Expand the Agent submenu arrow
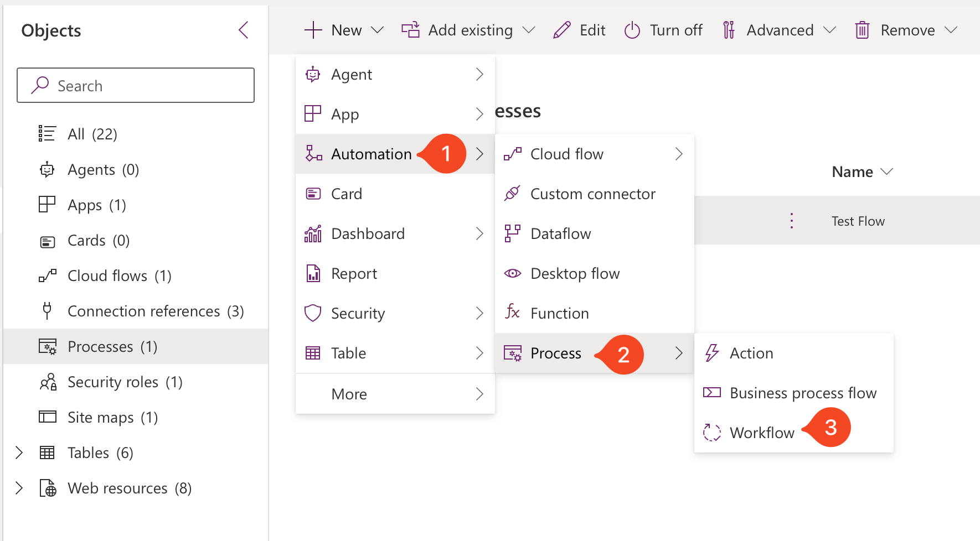This screenshot has width=980, height=541. (479, 74)
